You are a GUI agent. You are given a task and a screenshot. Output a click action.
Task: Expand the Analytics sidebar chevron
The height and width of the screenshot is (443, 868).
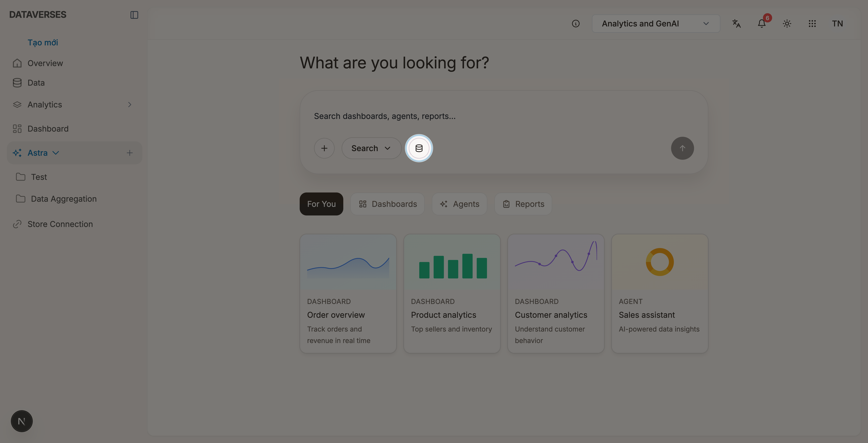pyautogui.click(x=130, y=105)
